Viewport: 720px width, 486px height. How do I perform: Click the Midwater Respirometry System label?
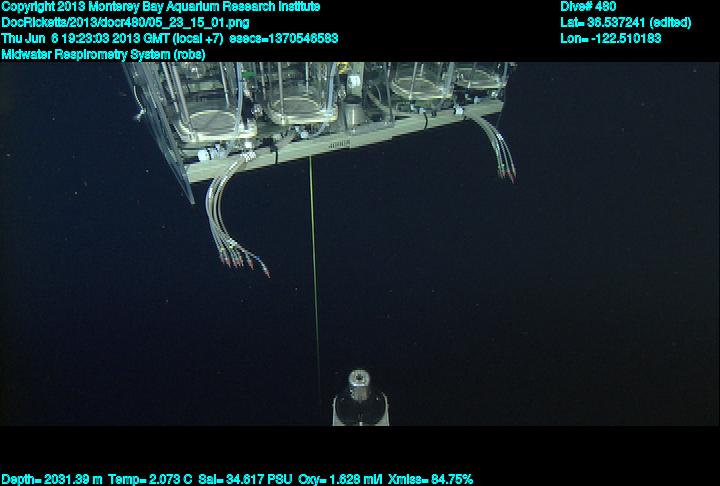point(103,54)
